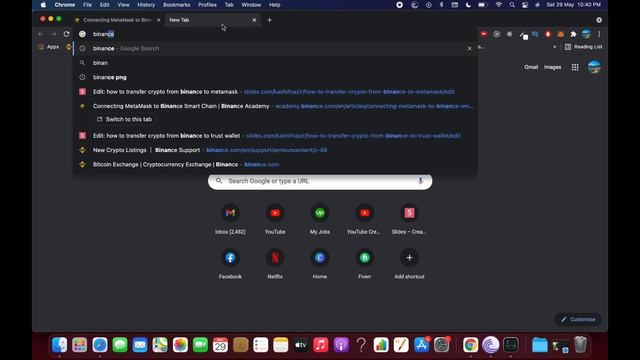Open the Apple menu
Image resolution: width=640 pixels, height=360 pixels.
43,4
